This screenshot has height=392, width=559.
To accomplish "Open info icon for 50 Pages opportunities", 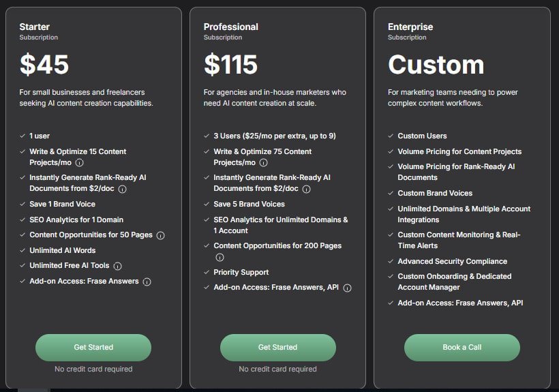I will click(161, 236).
